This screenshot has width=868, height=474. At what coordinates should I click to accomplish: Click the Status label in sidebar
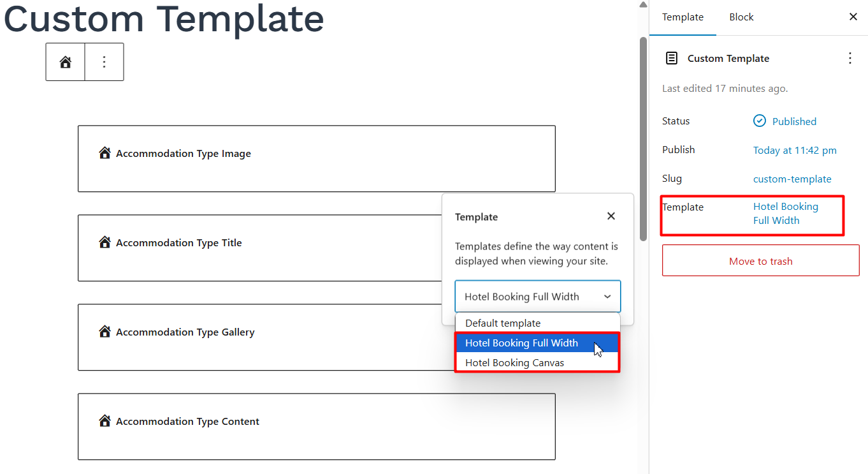click(x=676, y=121)
